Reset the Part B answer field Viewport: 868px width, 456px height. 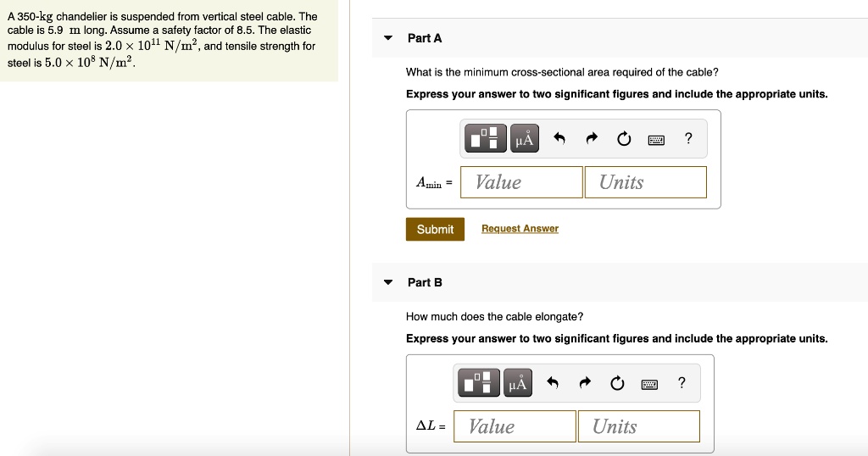pyautogui.click(x=617, y=383)
